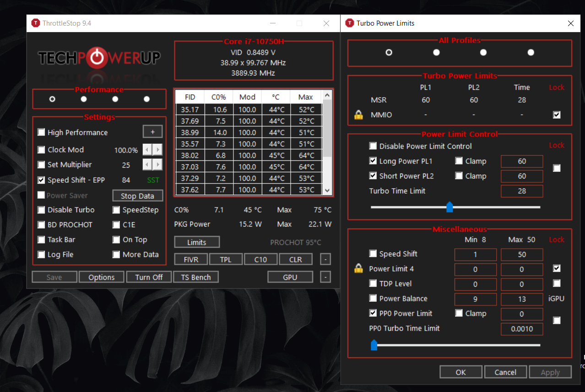Enable the Miscellaneous Speed Shift checkbox
The image size is (585, 392).
(x=373, y=254)
